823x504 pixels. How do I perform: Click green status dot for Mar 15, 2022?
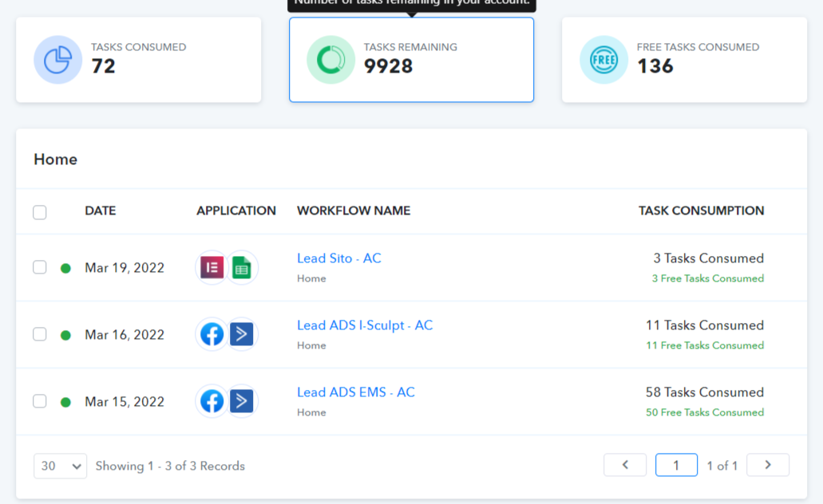click(65, 402)
